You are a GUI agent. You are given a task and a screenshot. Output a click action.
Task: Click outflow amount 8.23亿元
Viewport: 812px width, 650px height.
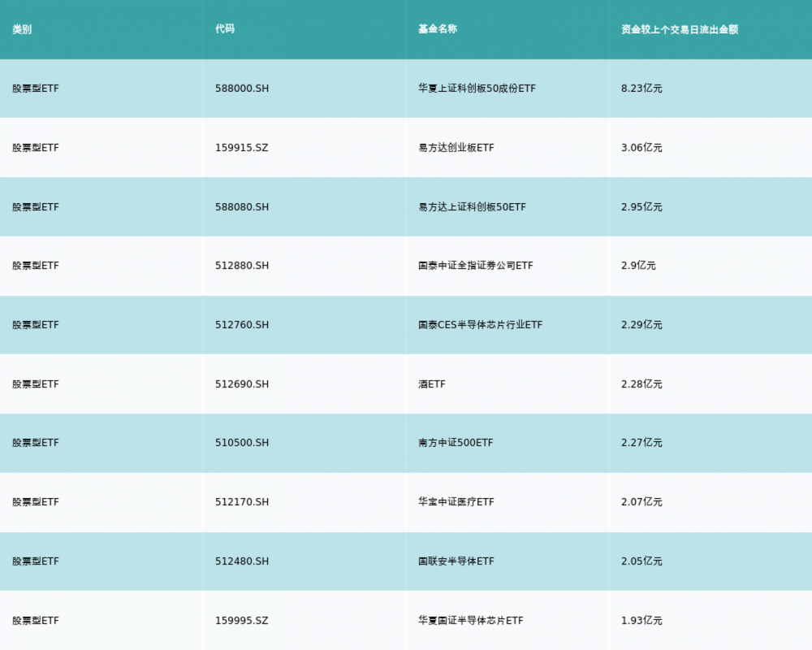(641, 89)
